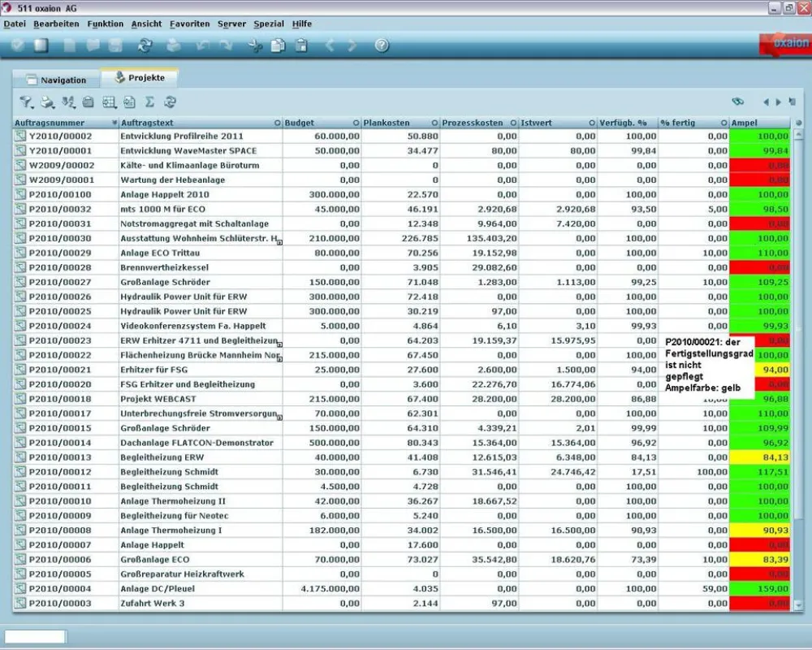
Task: Click circle marker on Budget column header
Action: click(356, 123)
